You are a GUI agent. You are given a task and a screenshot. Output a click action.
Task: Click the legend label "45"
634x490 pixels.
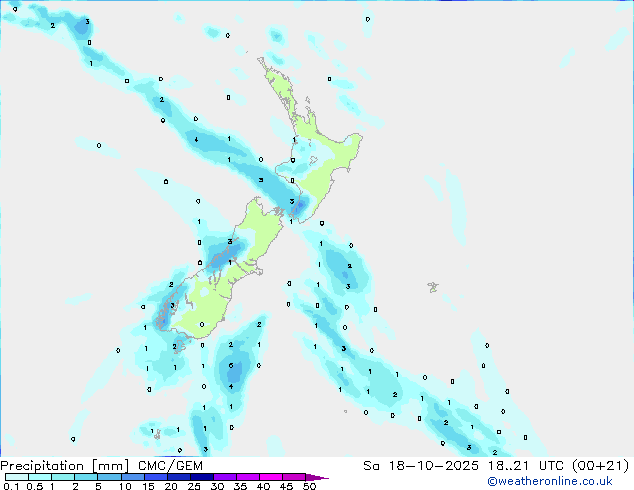[286, 486]
